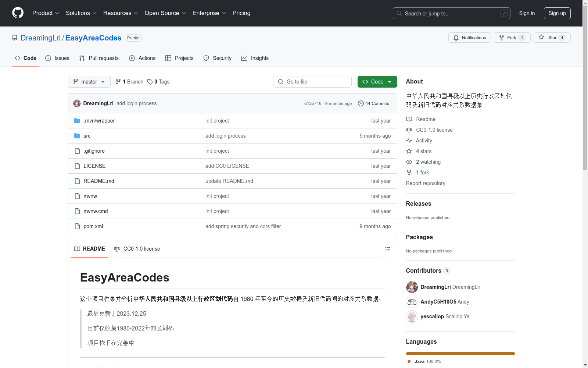The width and height of the screenshot is (588, 368).
Task: Open 'add spring security and cors filter' commit
Action: click(243, 226)
